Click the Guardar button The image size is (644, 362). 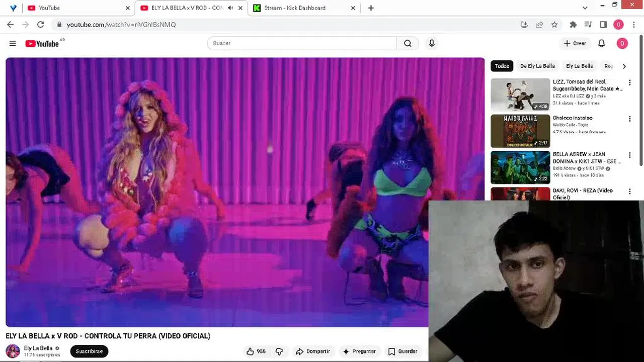403,351
